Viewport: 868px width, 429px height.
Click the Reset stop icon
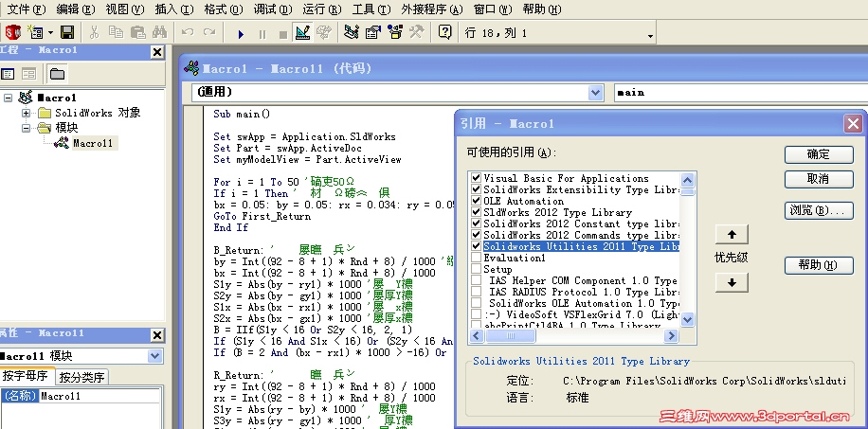tap(283, 34)
